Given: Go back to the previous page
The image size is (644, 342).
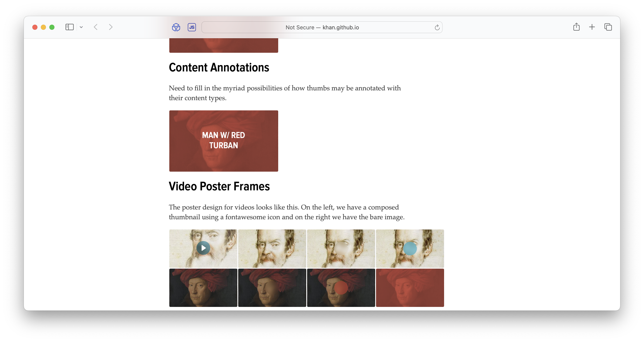Looking at the screenshot, I should point(95,27).
